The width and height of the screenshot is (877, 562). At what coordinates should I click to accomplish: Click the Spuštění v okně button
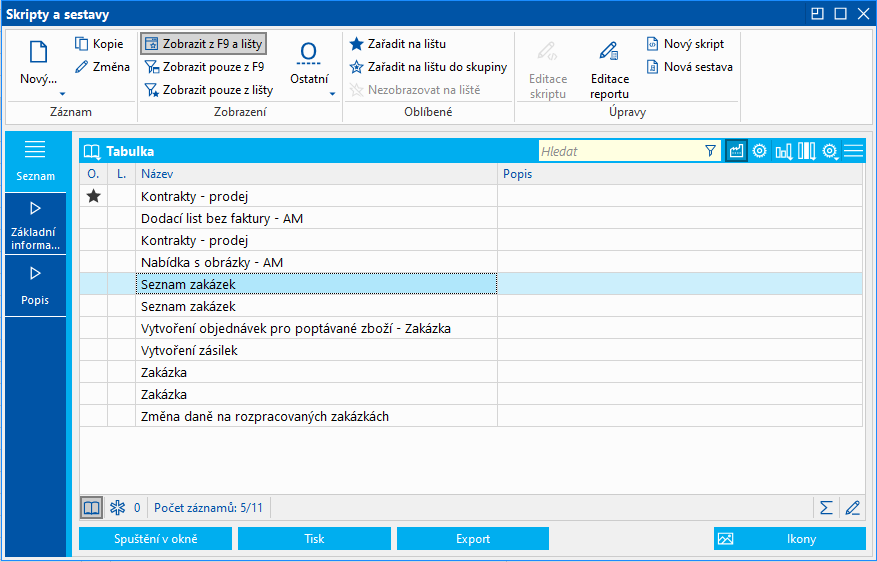coord(155,539)
